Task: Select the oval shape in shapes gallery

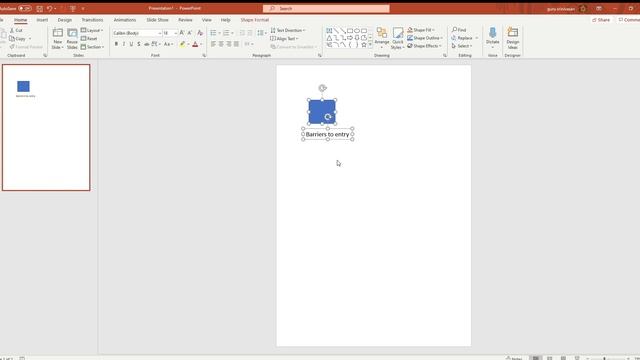Action: (x=357, y=31)
